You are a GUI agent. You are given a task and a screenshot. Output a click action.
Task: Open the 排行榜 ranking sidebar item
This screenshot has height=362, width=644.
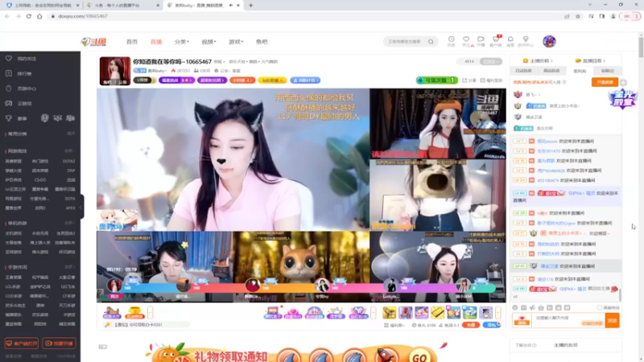(x=24, y=73)
